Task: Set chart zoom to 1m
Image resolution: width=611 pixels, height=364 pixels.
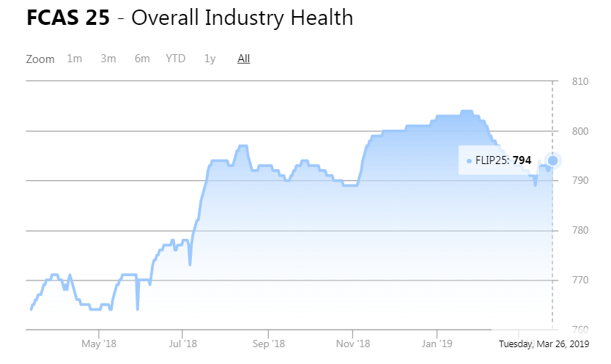Action: (74, 59)
